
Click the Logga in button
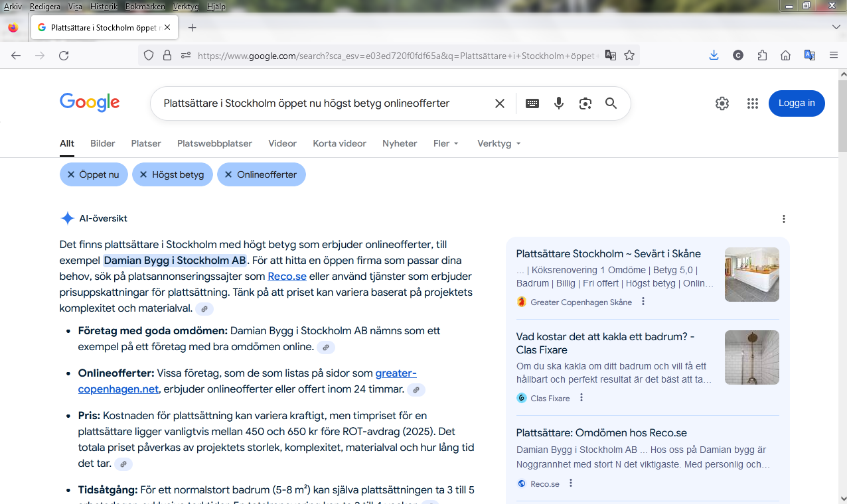[797, 103]
